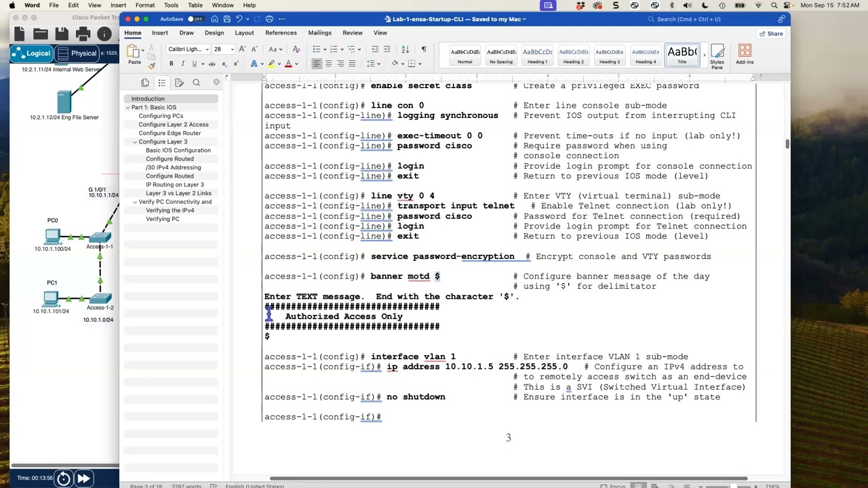
Task: Apply Superscript formatting
Action: click(x=235, y=64)
